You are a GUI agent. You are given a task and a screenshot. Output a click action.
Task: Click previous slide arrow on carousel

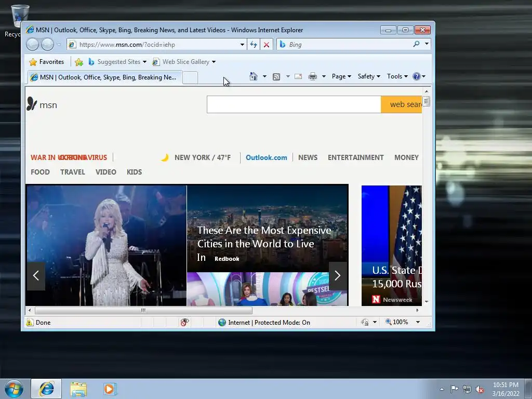(36, 276)
